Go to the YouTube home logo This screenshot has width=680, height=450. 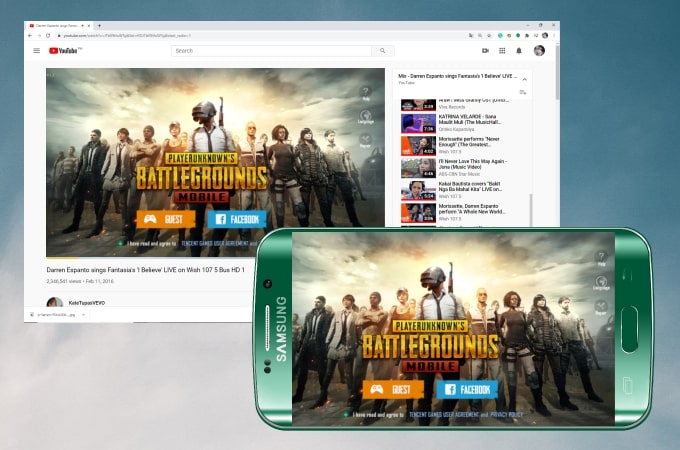[x=65, y=51]
